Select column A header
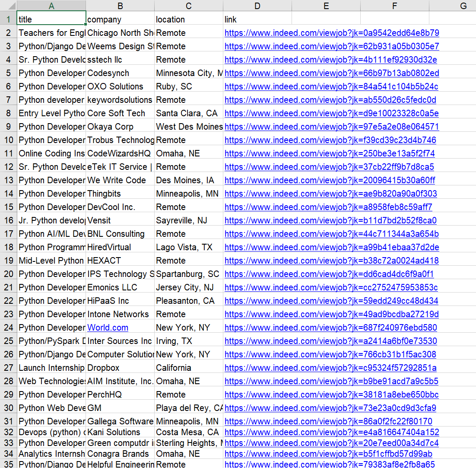This screenshot has height=468, width=476. click(x=51, y=6)
